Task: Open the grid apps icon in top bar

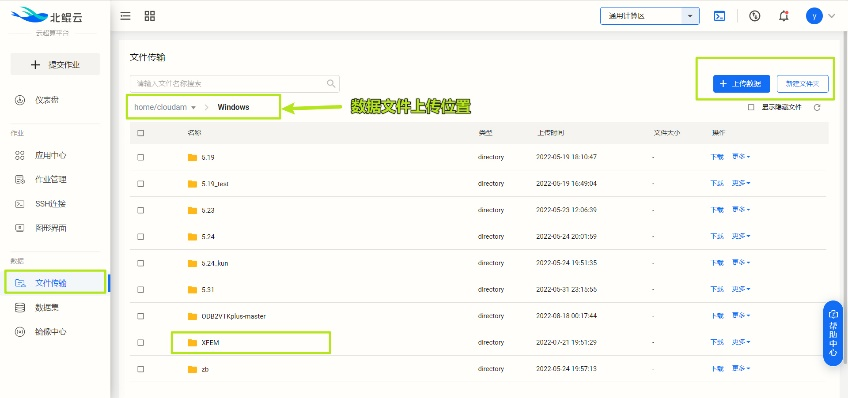Action: click(x=150, y=16)
